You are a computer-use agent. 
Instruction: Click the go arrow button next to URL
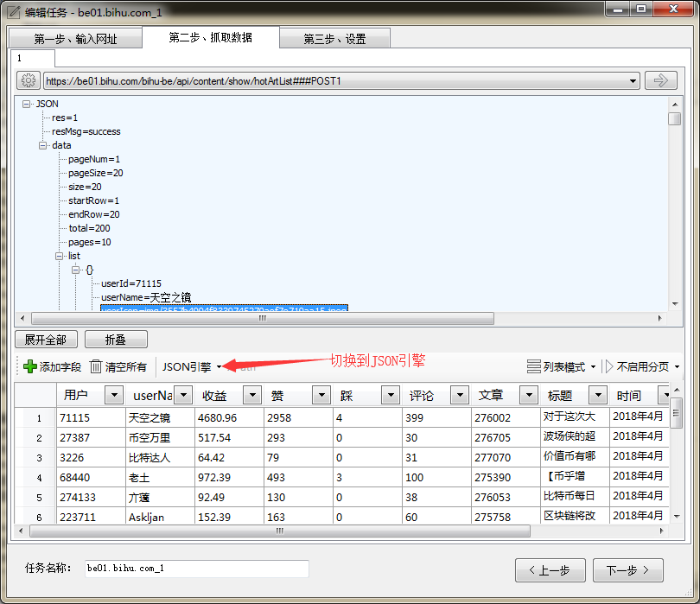point(661,80)
